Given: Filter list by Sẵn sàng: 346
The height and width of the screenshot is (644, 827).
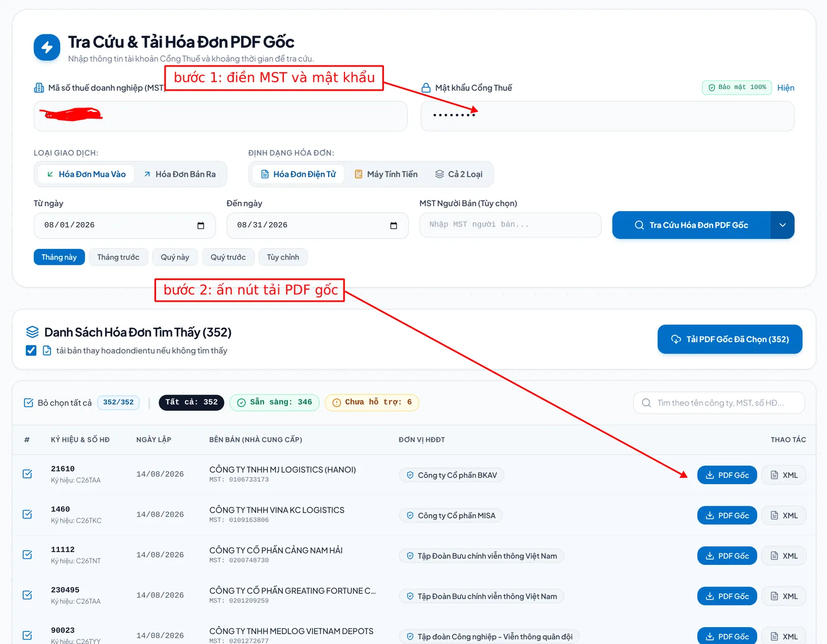Looking at the screenshot, I should point(274,402).
